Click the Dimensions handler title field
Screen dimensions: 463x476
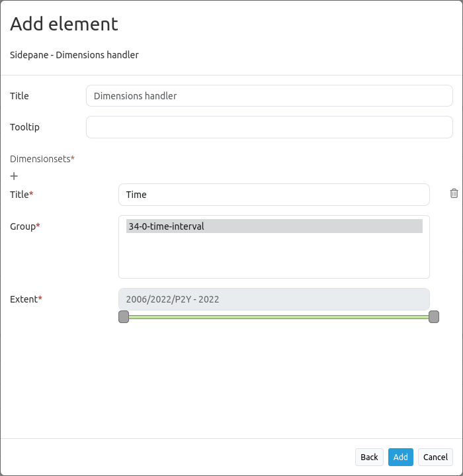coord(269,96)
